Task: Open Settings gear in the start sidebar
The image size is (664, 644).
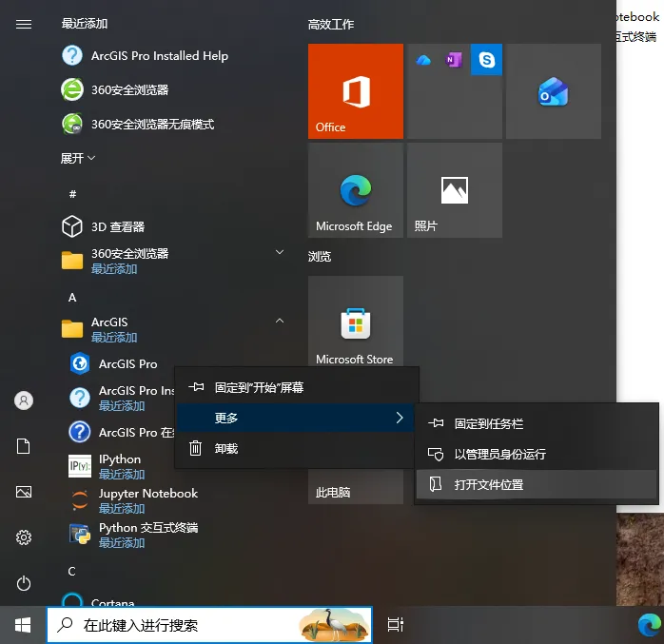Action: pyautogui.click(x=24, y=537)
